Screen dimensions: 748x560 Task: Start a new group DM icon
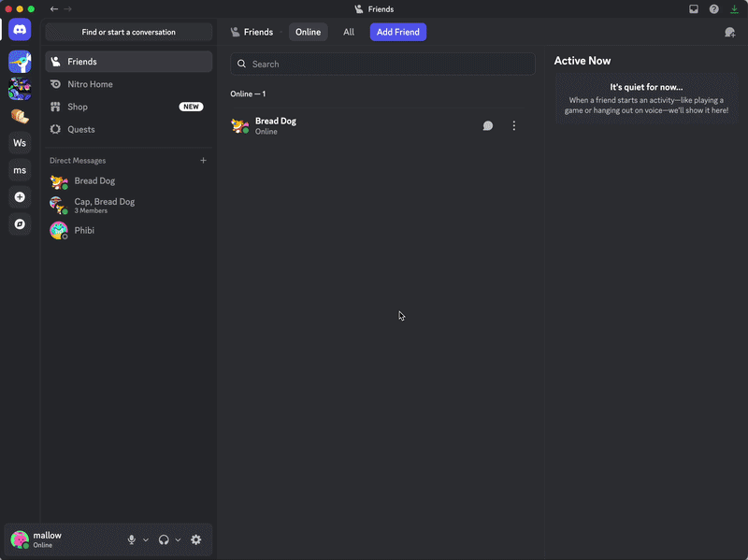(730, 32)
